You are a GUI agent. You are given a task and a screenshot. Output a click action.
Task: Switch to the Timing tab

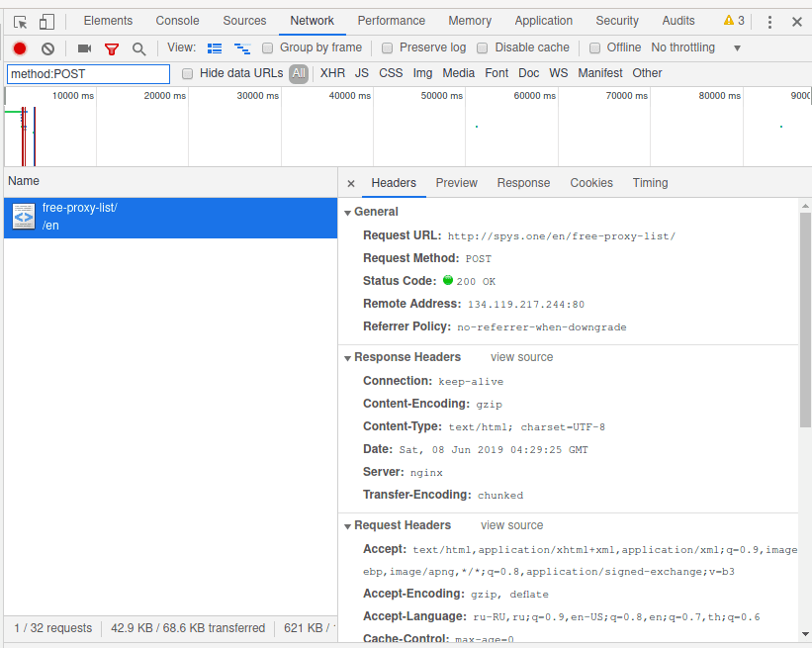pyautogui.click(x=650, y=183)
